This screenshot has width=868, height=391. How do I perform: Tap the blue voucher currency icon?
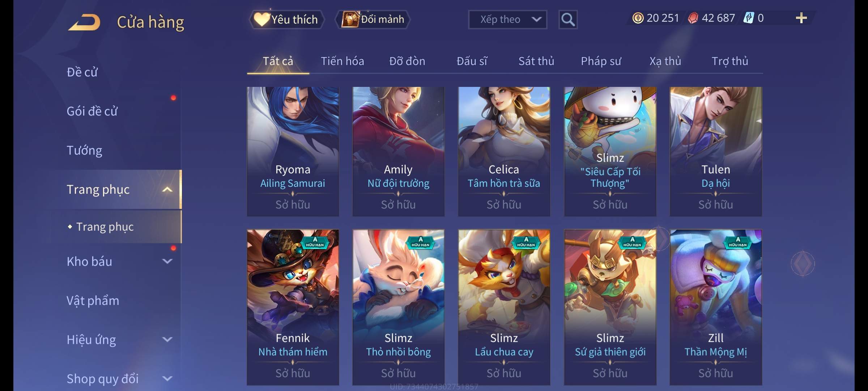pos(748,18)
